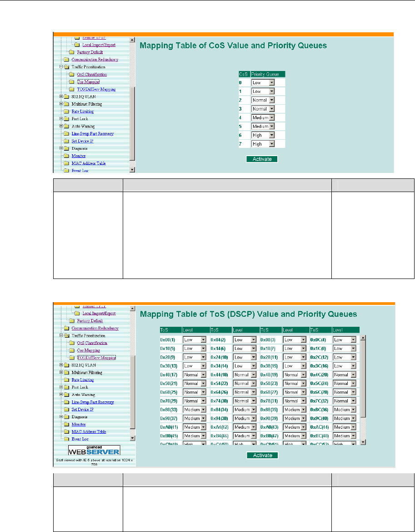The width and height of the screenshot is (415, 532).
Task: Expand Diagnosis node on CoS mapping page
Action: pyautogui.click(x=61, y=148)
